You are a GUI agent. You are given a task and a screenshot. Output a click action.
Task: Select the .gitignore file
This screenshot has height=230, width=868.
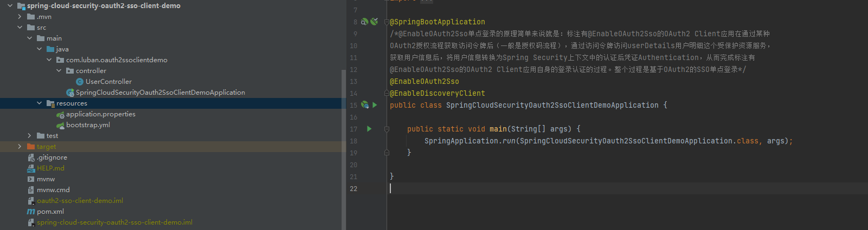[x=52, y=157]
